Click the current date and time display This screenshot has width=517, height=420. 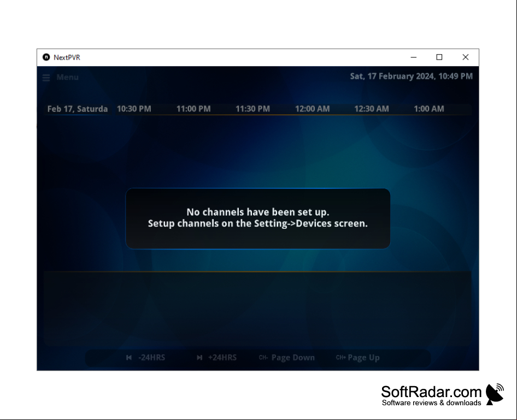[x=411, y=76]
